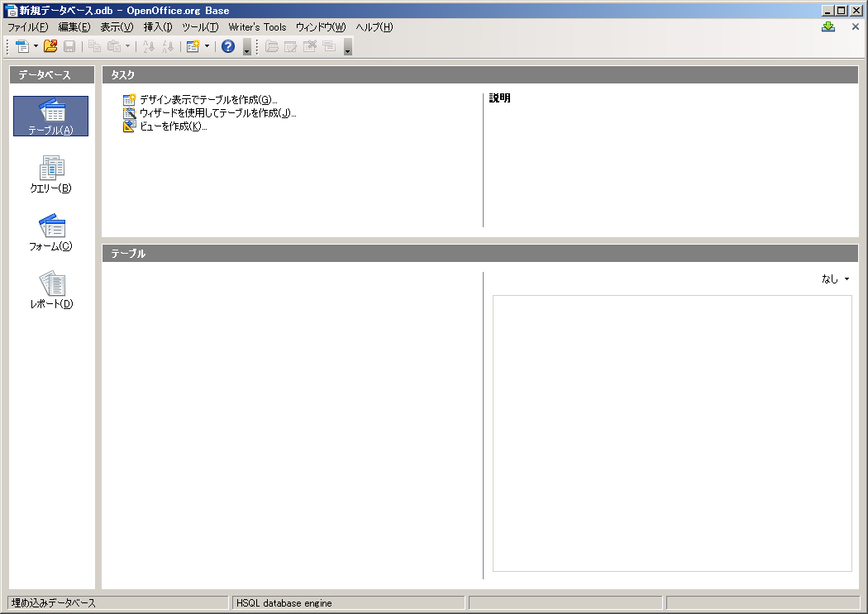Click the Copy icon in toolbar
This screenshot has height=614, width=868.
coord(95,46)
